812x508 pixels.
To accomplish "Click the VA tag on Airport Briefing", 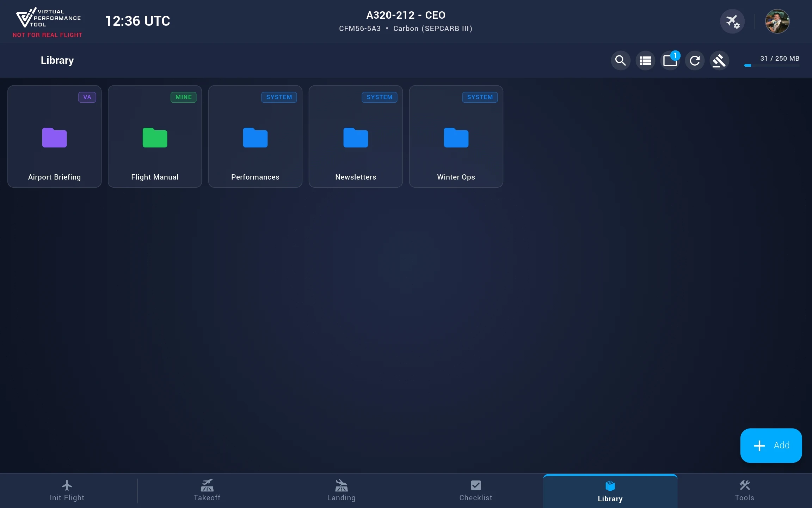I will point(87,97).
